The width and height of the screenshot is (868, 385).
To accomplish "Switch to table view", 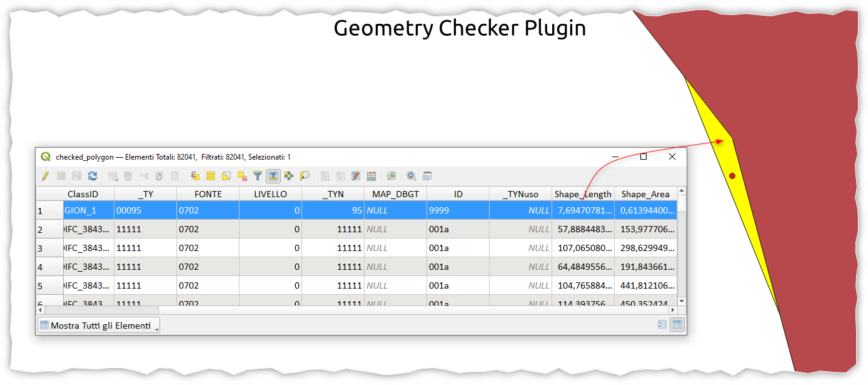I will [x=676, y=324].
